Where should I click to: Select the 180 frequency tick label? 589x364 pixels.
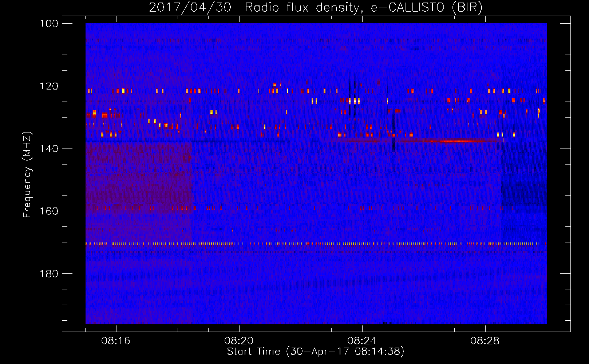(49, 274)
